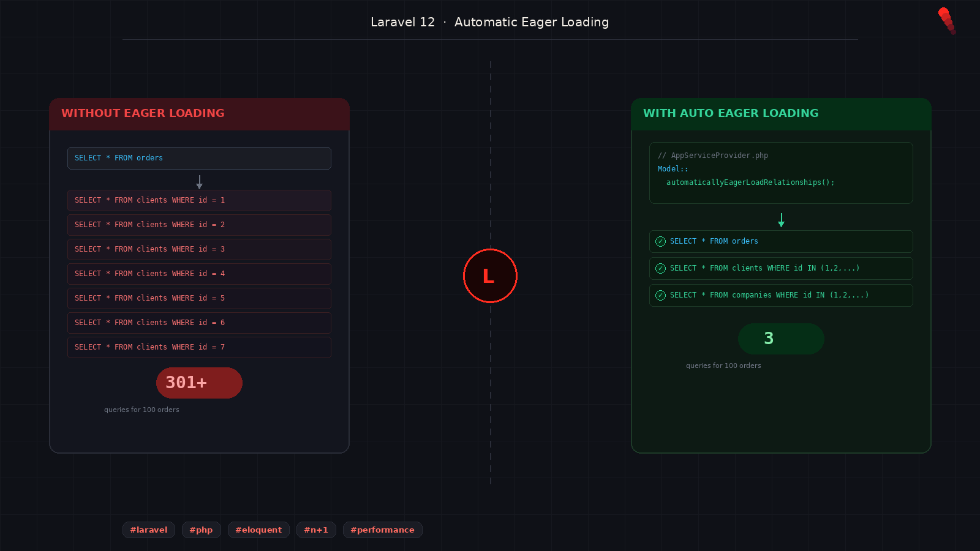Image resolution: width=980 pixels, height=551 pixels.
Task: Click checkmark icon on companies WHERE id IN query
Action: (660, 295)
